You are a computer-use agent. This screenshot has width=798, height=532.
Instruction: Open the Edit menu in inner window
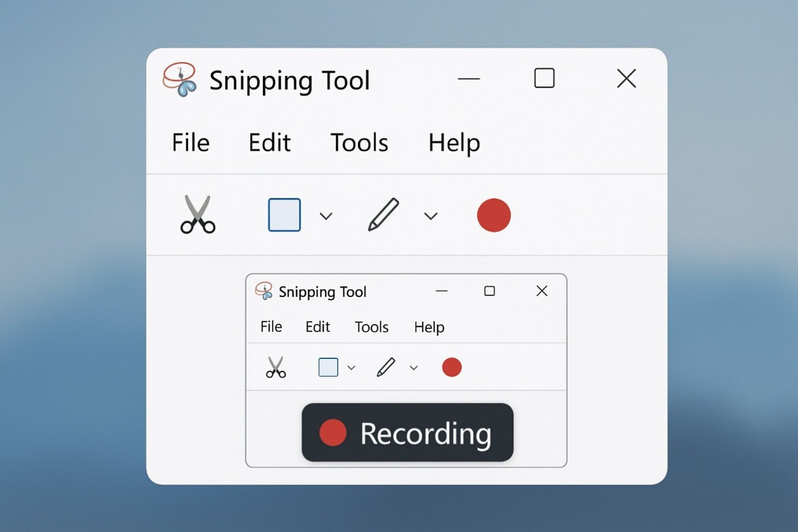[x=318, y=327]
